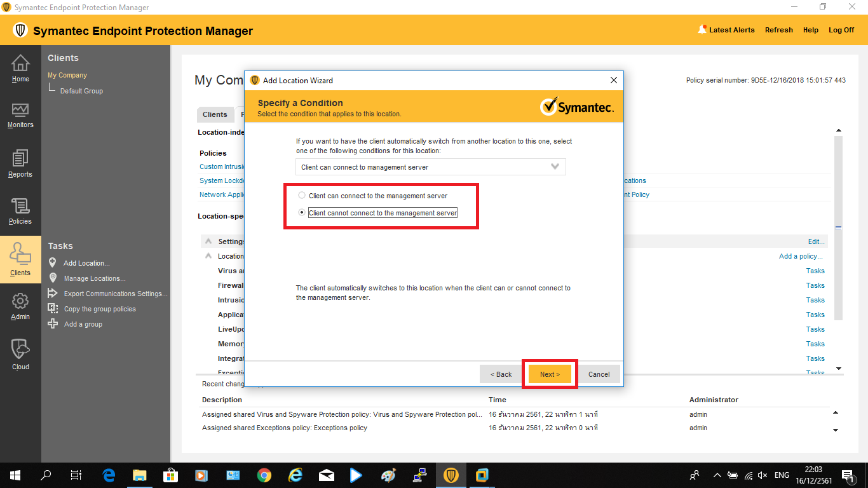Switch to the Clients tab

[215, 114]
